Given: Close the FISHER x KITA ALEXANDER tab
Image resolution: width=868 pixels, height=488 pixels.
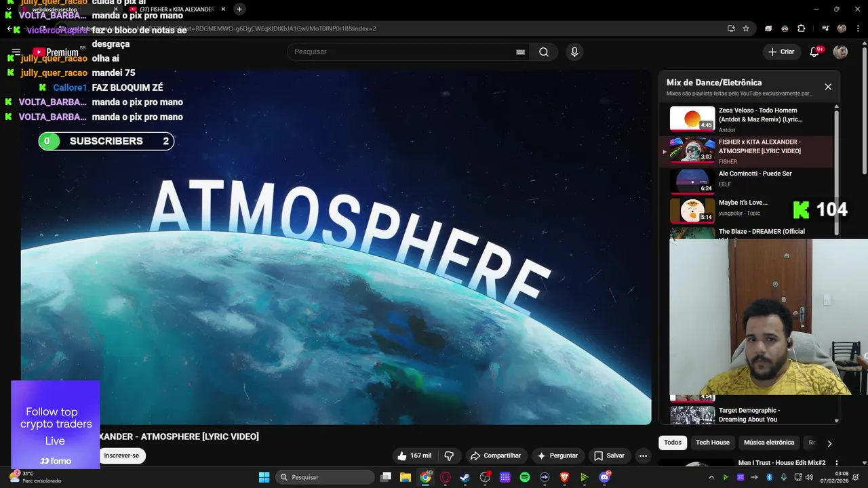Looking at the screenshot, I should click(223, 9).
